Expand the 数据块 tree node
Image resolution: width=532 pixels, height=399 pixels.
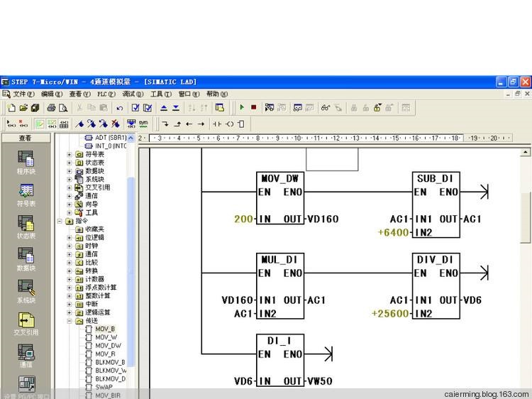click(x=70, y=171)
